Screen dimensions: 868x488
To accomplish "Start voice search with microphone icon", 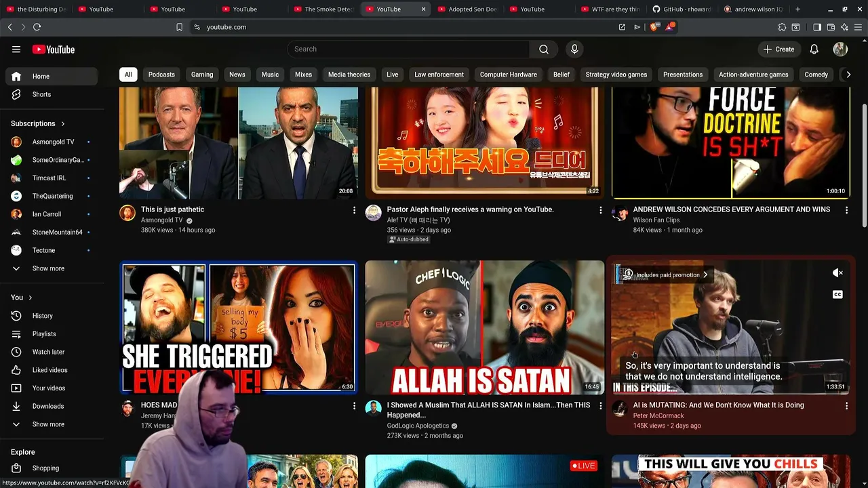I will pyautogui.click(x=574, y=49).
